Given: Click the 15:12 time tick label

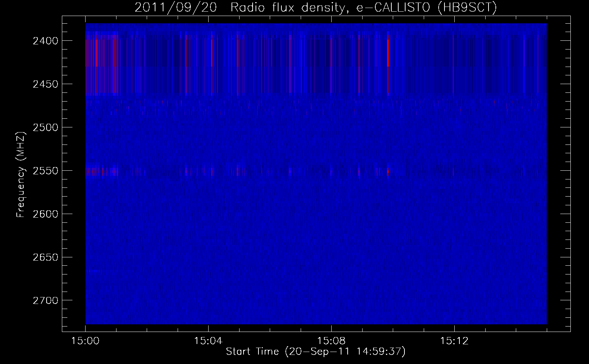Looking at the screenshot, I should coord(454,341).
